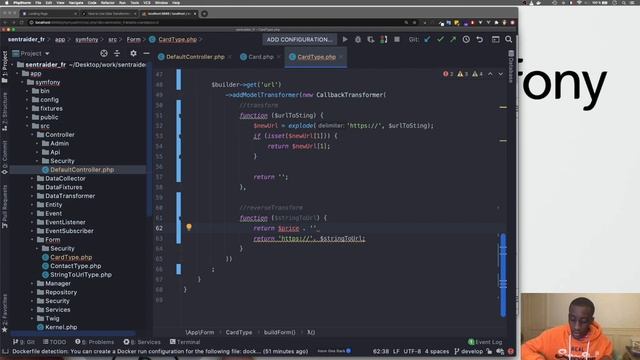
Task: Toggle the tool window bars icon at bottom-left
Action: click(5, 351)
